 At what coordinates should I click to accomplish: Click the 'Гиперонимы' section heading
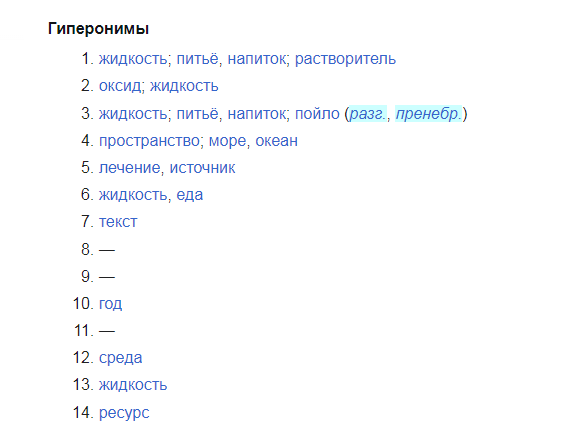pos(98,28)
